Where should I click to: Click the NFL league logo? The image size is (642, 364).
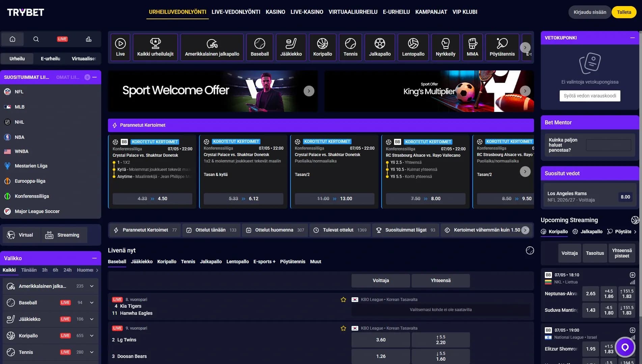(7, 92)
